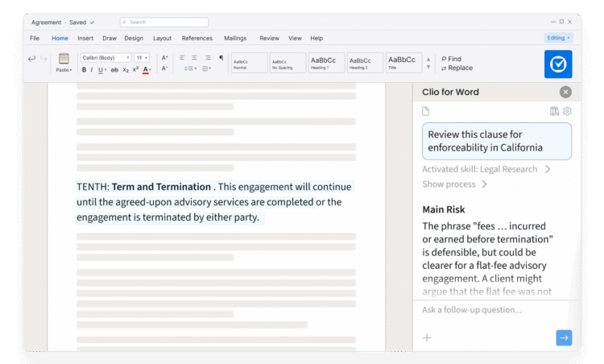Screen dimensions: 604x364
Task: Open font color dropdown arrow
Action: [x=151, y=70]
